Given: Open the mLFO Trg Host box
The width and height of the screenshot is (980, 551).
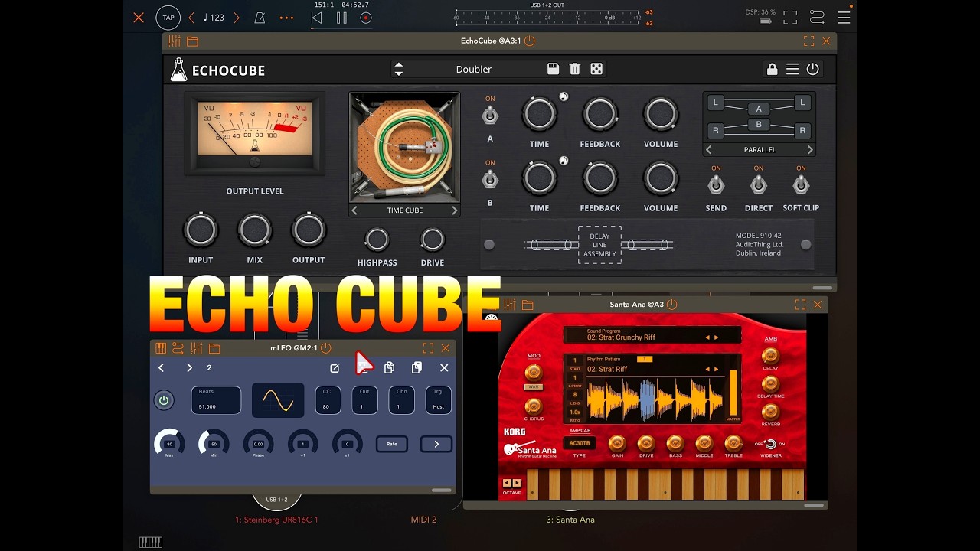Looking at the screenshot, I should tap(439, 400).
